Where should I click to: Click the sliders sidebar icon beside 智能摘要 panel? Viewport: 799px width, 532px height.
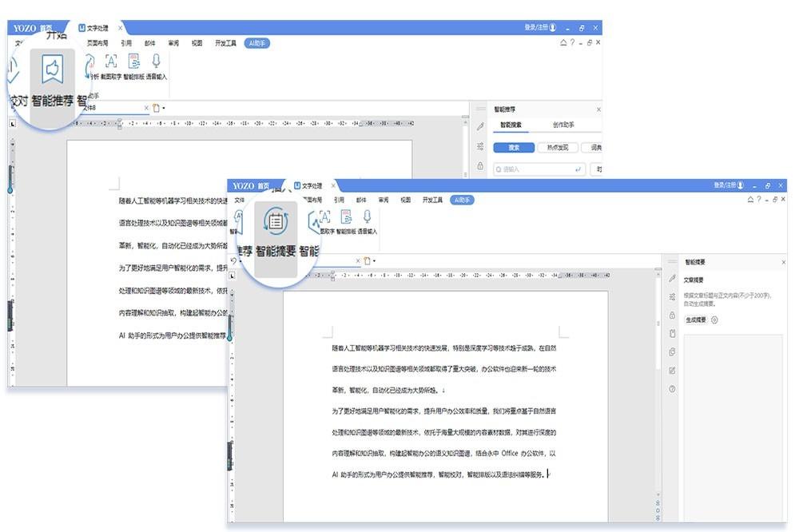click(x=672, y=296)
